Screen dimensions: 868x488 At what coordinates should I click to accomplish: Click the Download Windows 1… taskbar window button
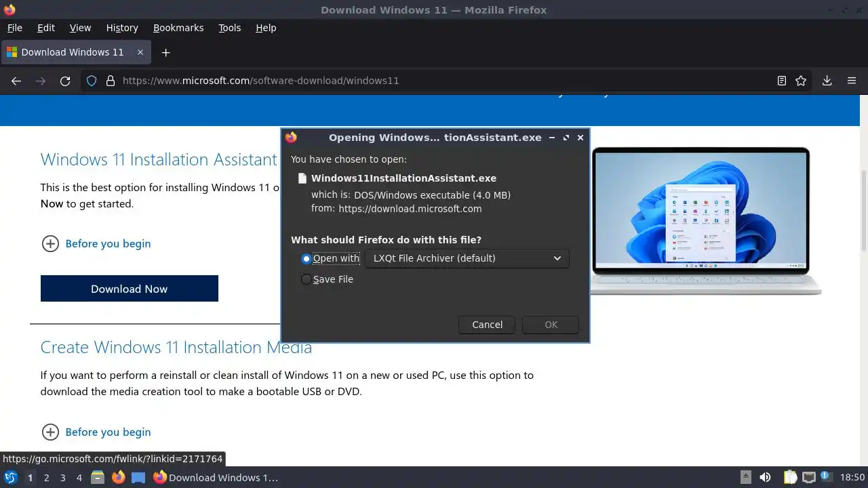pos(216,478)
